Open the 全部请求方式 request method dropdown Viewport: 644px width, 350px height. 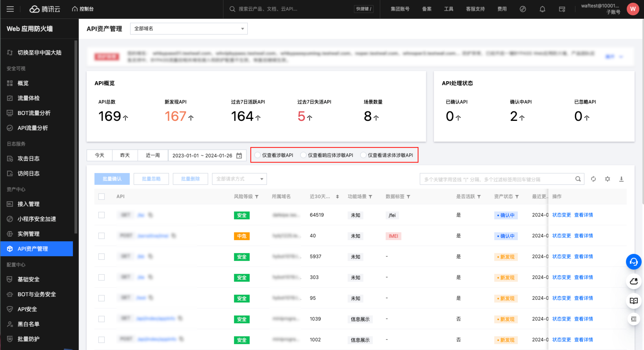[239, 179]
